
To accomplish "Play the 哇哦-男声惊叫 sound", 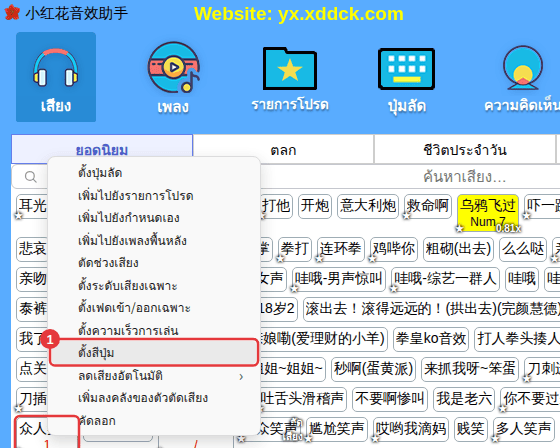I will pyautogui.click(x=339, y=279).
